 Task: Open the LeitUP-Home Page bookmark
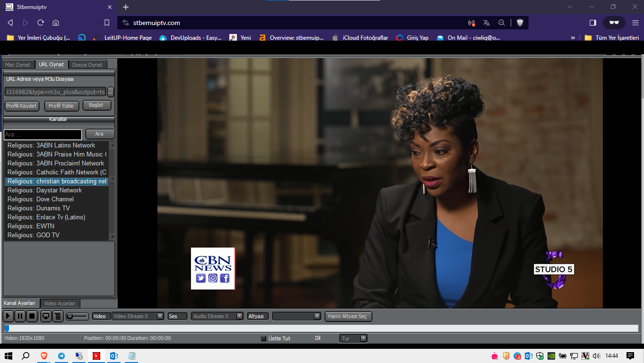tap(122, 38)
